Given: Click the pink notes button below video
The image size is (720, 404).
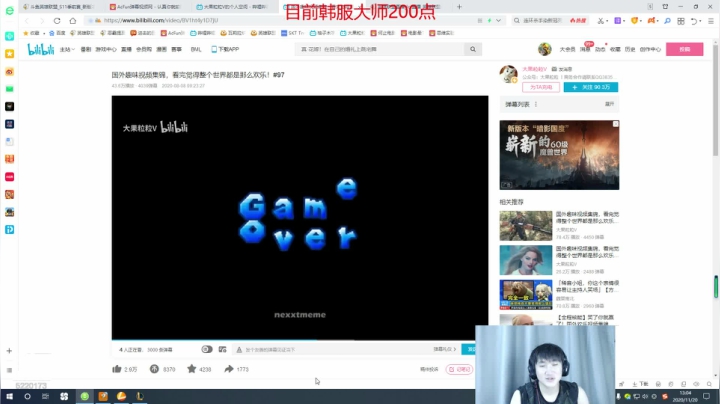Looking at the screenshot, I should [459, 369].
